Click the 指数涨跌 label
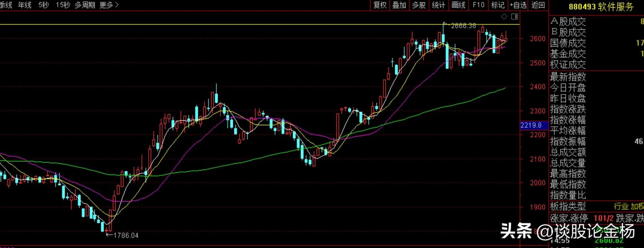644x248 pixels. (568, 109)
